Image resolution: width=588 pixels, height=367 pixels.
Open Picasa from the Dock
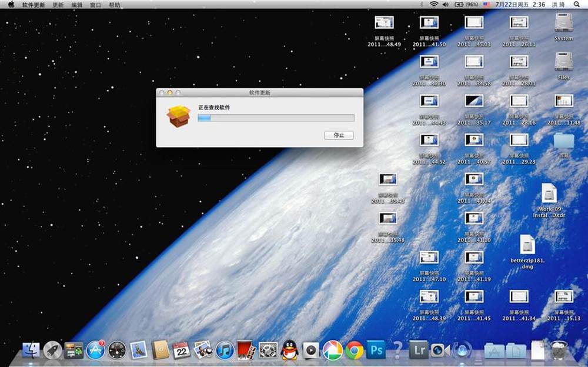click(x=333, y=350)
